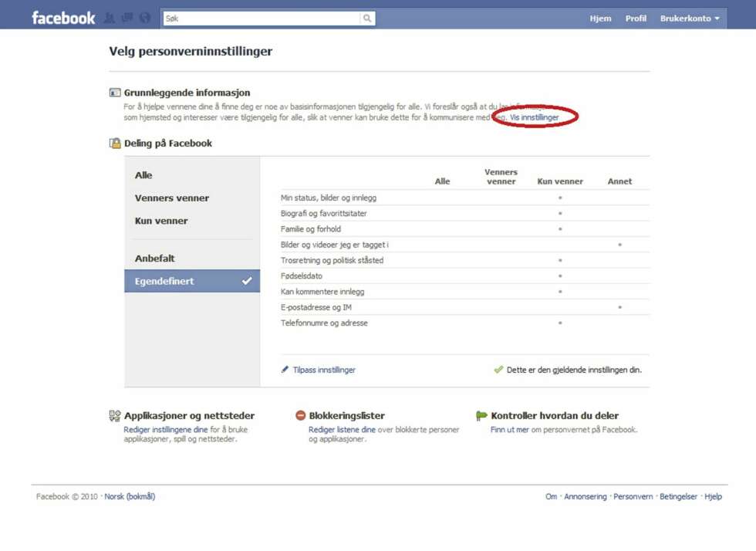This screenshot has width=756, height=551.
Task: Click the 'Fødselsdato' row label
Action: pos(302,276)
